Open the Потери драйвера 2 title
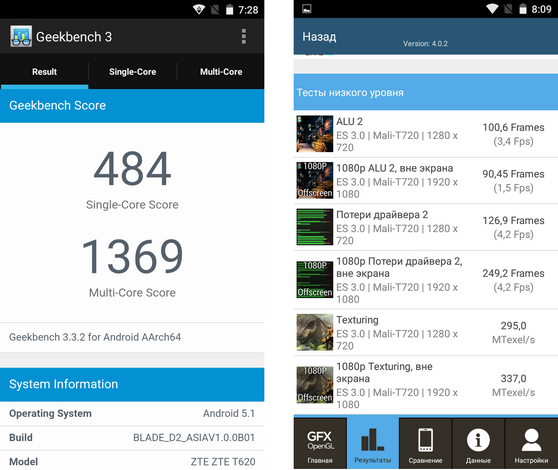This screenshot has width=558, height=470. [382, 215]
